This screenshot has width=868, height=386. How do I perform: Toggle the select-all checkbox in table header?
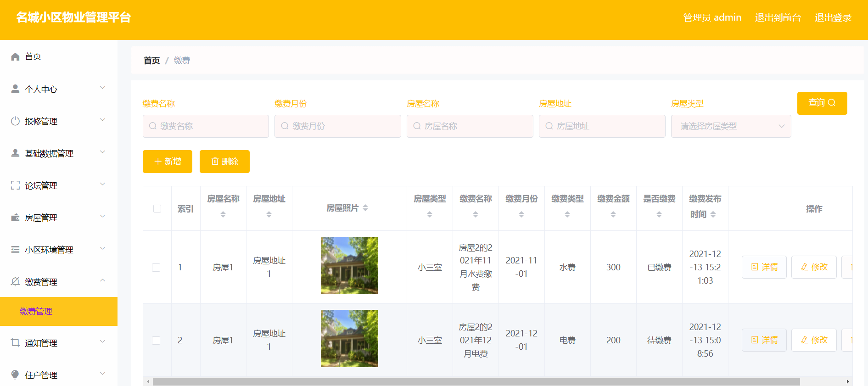pos(157,208)
